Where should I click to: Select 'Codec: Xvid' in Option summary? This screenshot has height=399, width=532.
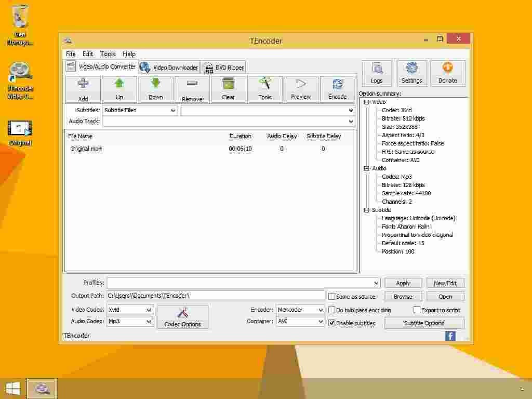(x=396, y=110)
